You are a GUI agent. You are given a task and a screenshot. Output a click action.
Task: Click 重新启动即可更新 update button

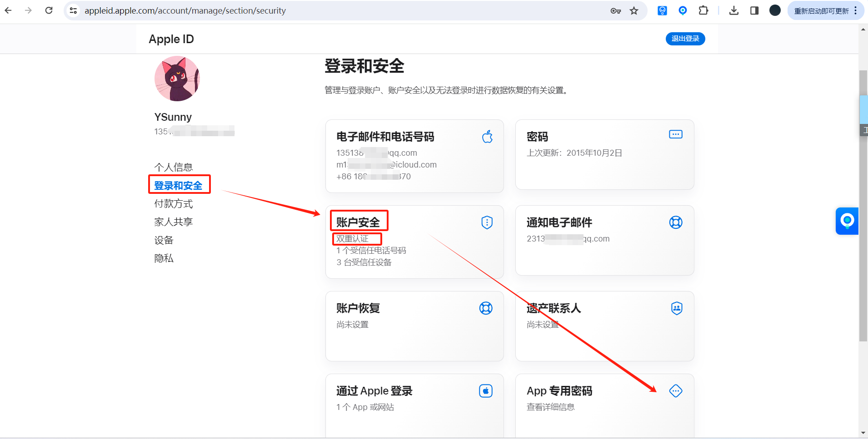826,11
